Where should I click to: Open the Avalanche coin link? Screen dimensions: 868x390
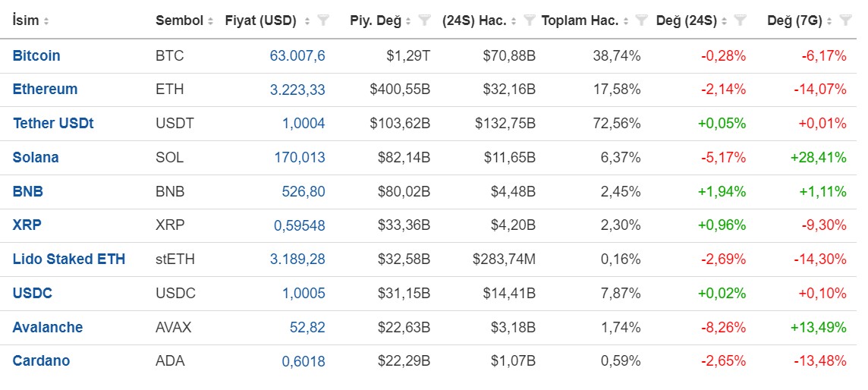[x=48, y=328]
